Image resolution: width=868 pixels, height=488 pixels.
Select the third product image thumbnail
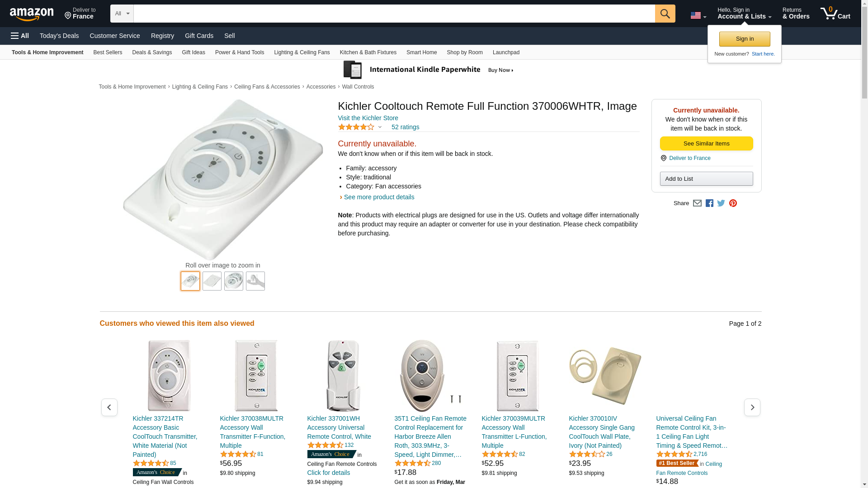[234, 281]
